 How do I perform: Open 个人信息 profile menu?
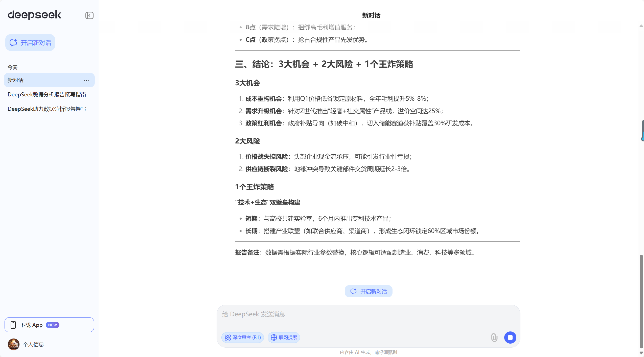[x=33, y=344]
